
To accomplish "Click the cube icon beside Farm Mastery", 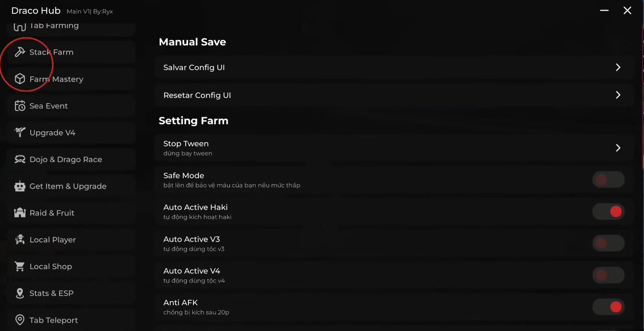I will (x=20, y=79).
